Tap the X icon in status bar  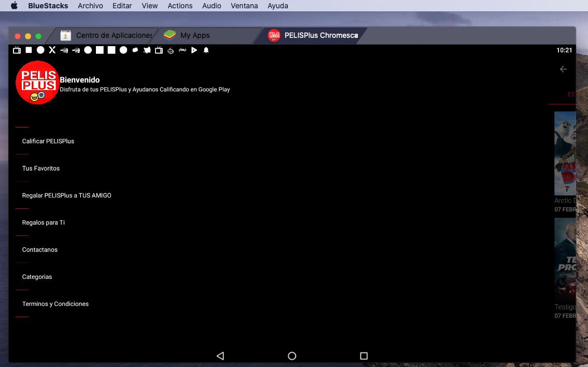(x=52, y=50)
